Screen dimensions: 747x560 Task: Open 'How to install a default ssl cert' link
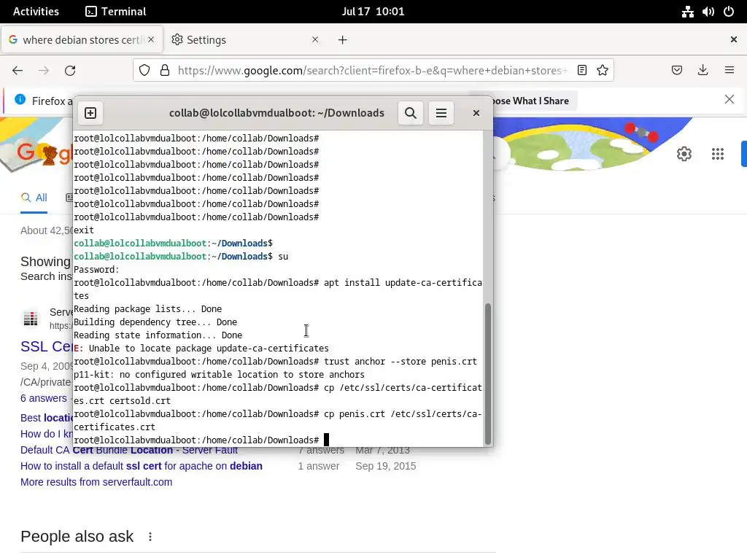(142, 466)
